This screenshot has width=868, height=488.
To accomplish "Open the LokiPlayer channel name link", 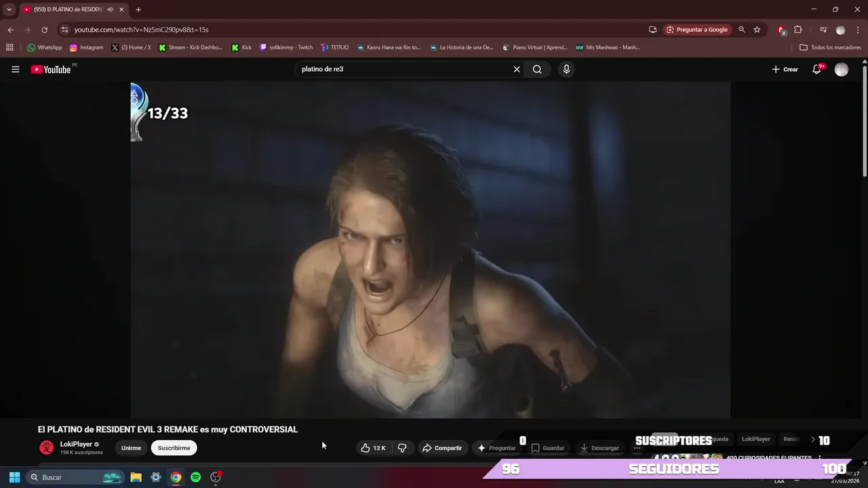I will [76, 445].
